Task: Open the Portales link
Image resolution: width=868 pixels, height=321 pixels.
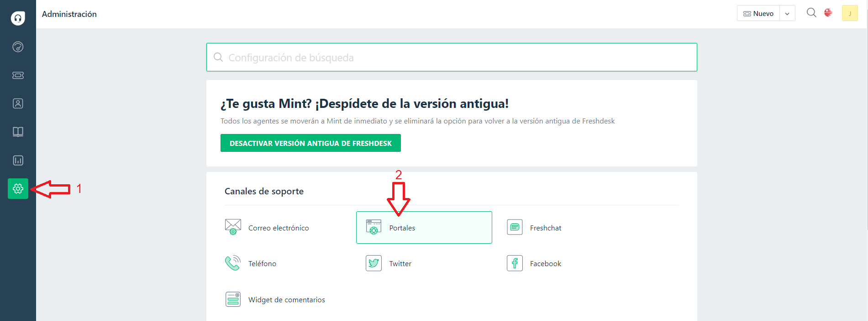Action: tap(402, 228)
